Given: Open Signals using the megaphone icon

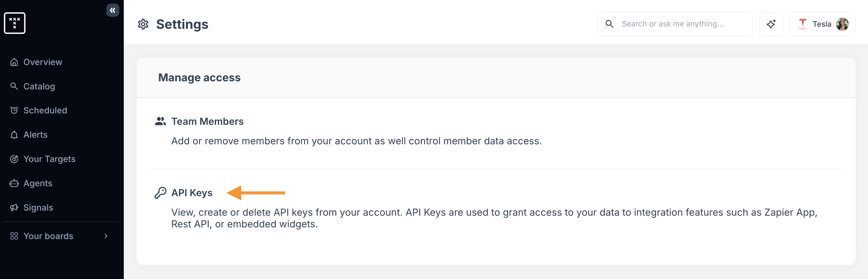Looking at the screenshot, I should pos(14,207).
